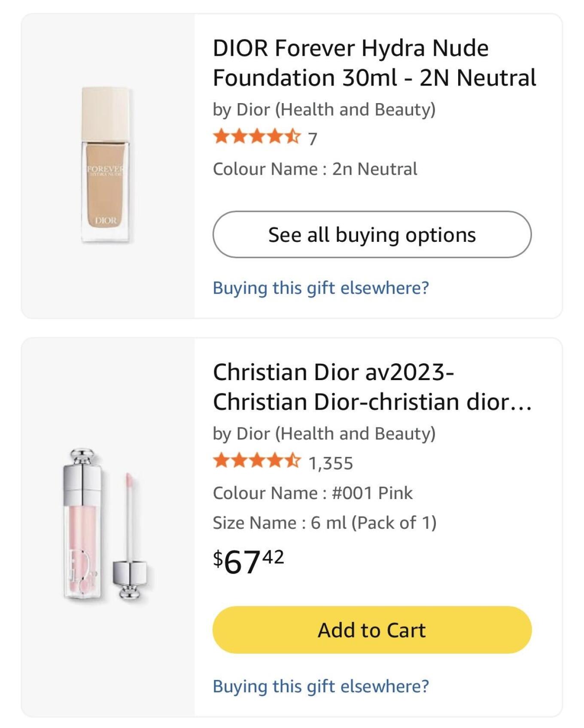Click See all buying options button
This screenshot has height=728, width=584.
[372, 235]
